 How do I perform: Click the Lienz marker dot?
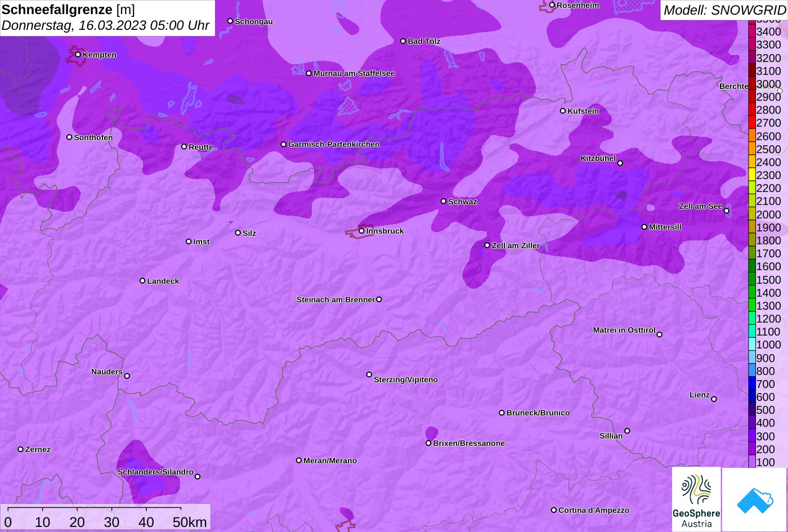[714, 399]
